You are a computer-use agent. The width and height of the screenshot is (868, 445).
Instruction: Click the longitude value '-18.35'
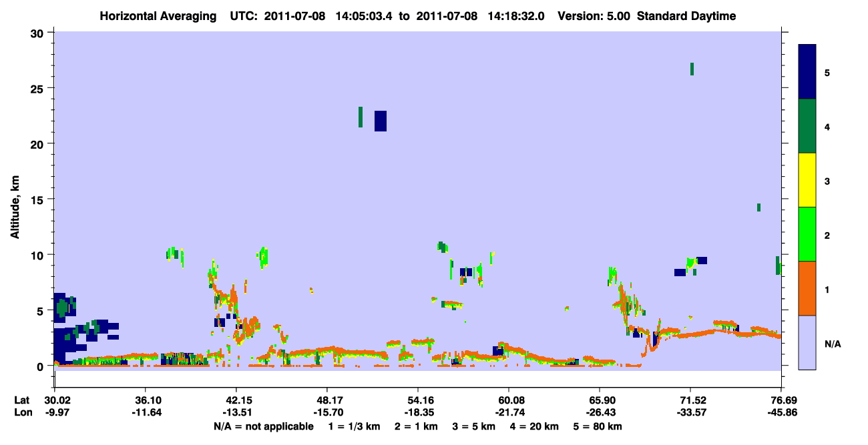tap(418, 412)
